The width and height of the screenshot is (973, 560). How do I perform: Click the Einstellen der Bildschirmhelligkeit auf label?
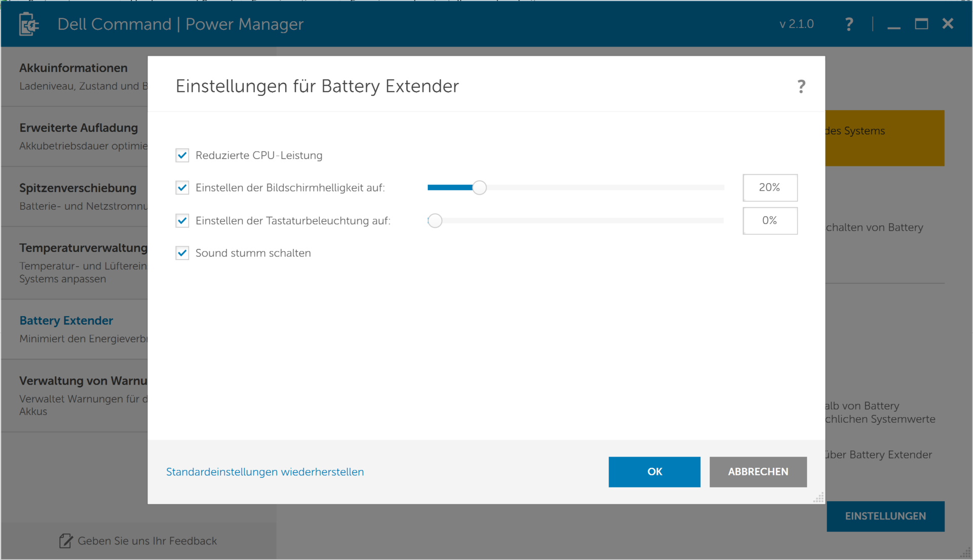pyautogui.click(x=290, y=188)
